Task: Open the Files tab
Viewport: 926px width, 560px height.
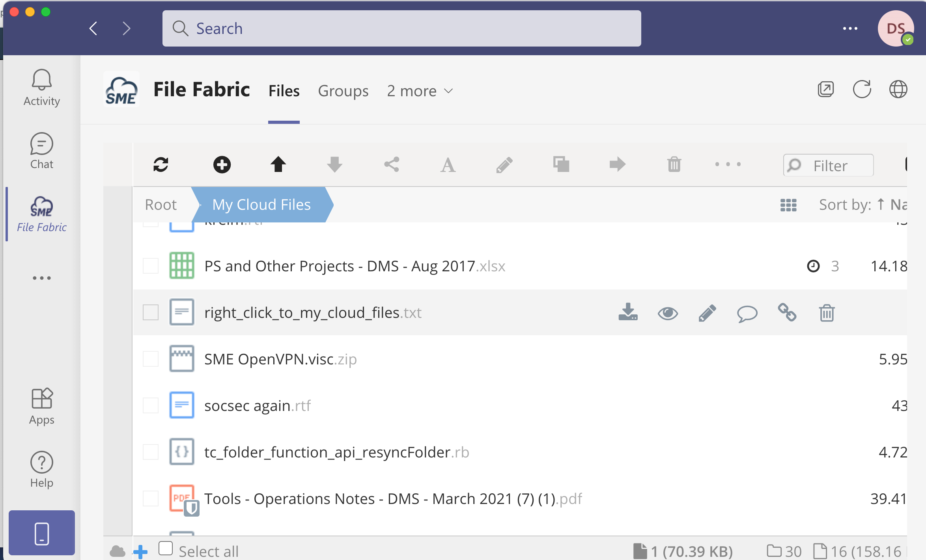Action: pyautogui.click(x=284, y=91)
